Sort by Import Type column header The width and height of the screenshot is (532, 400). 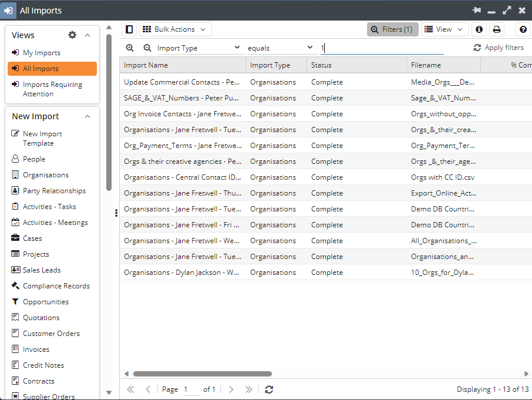click(x=276, y=65)
